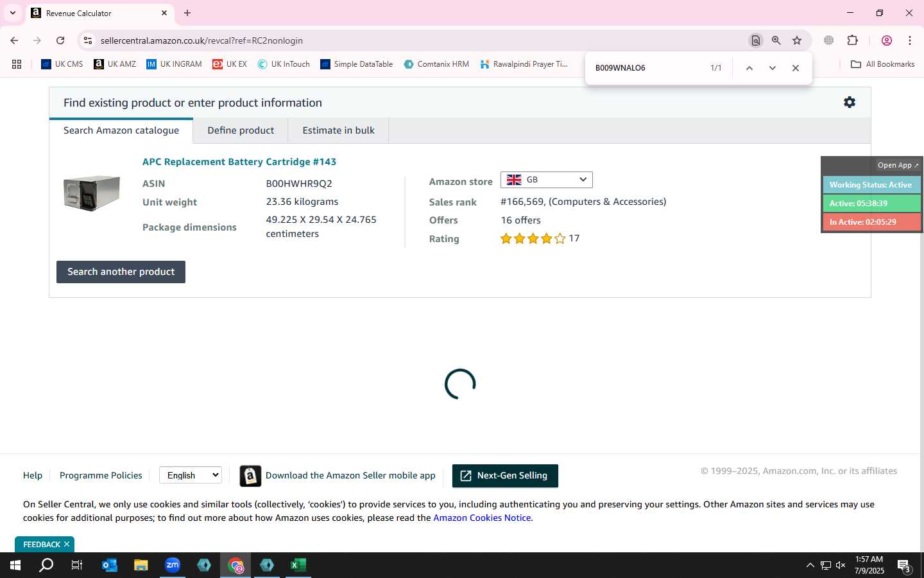
Task: Open the Chrome taskbar icon
Action: tap(235, 565)
